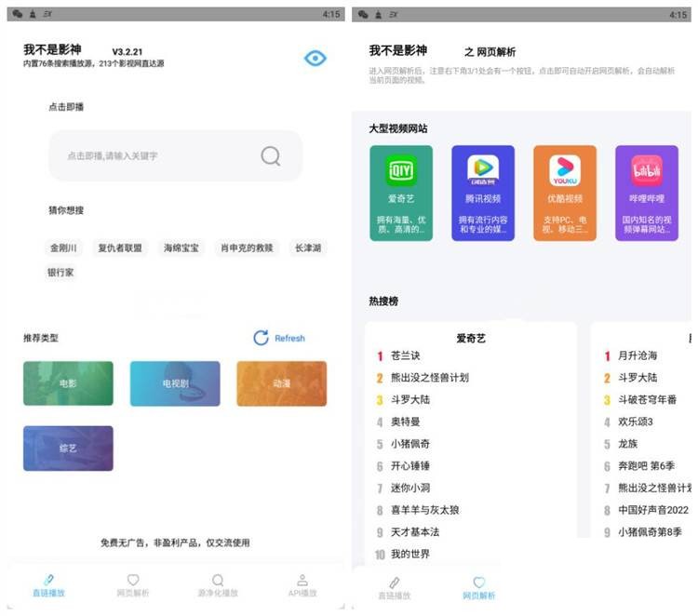Select suggested search 肖申克的救赎
The image size is (698, 616).
247,248
